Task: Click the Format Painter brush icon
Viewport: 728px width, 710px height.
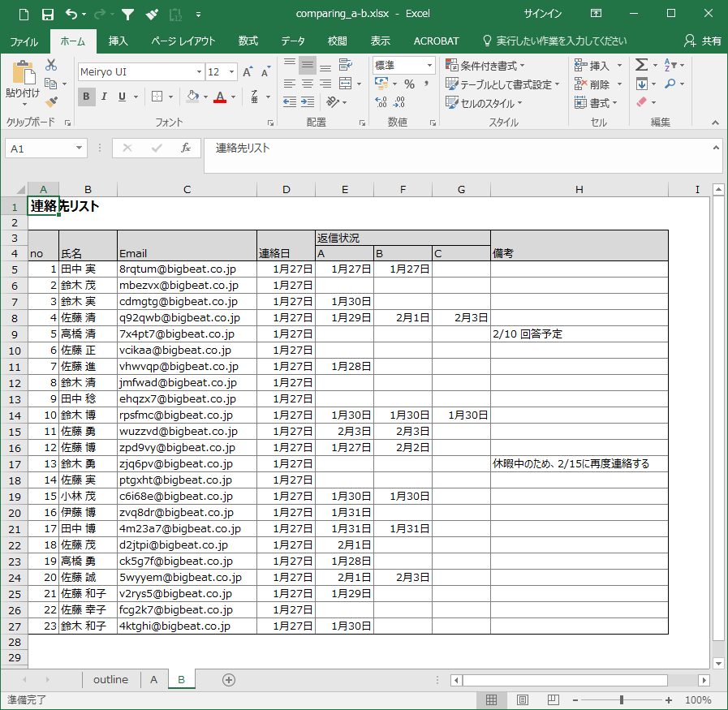Action: tap(51, 101)
